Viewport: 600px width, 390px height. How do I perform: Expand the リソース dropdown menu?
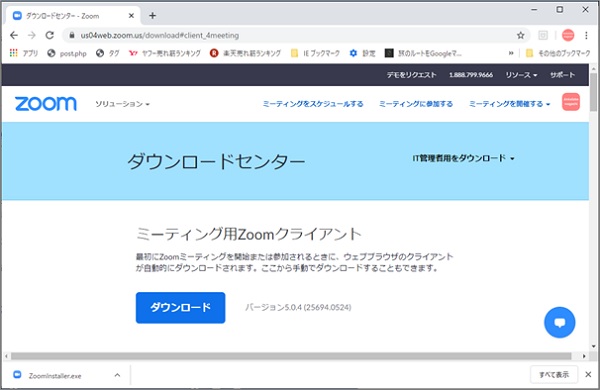[x=521, y=75]
